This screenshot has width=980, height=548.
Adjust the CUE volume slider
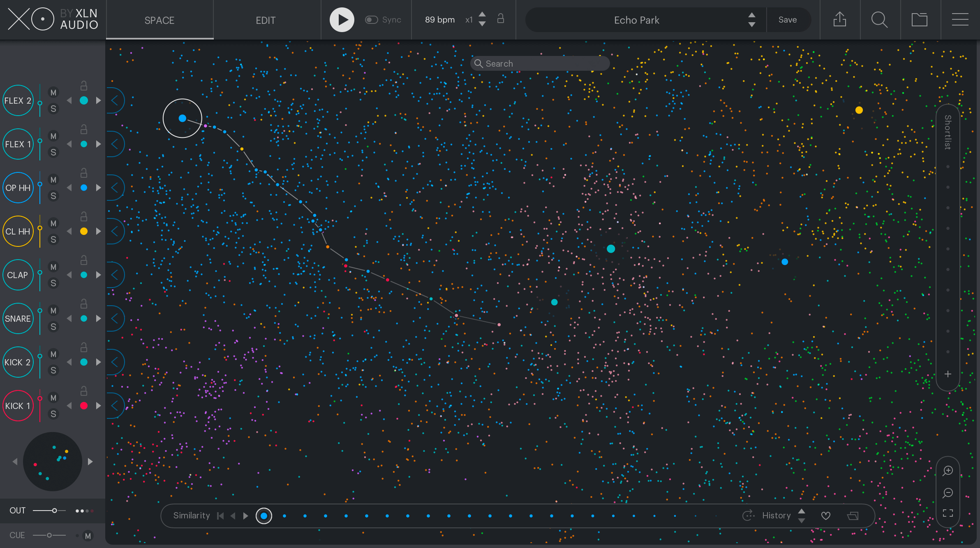pyautogui.click(x=49, y=535)
